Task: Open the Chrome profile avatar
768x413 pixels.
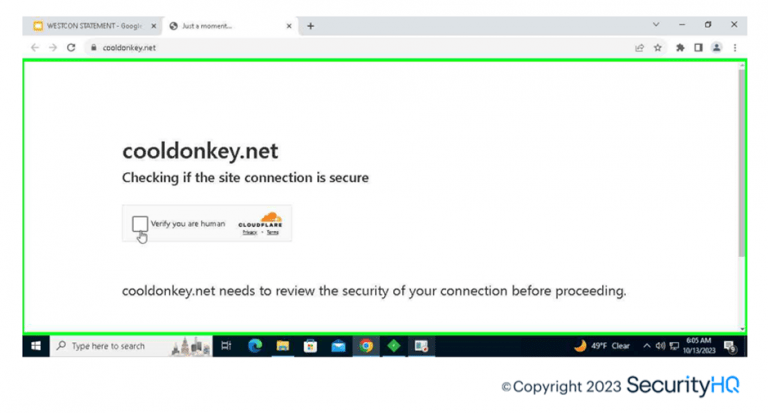Action: click(x=716, y=47)
